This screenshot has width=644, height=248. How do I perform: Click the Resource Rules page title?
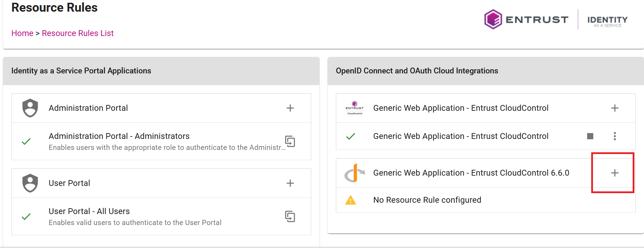point(54,7)
